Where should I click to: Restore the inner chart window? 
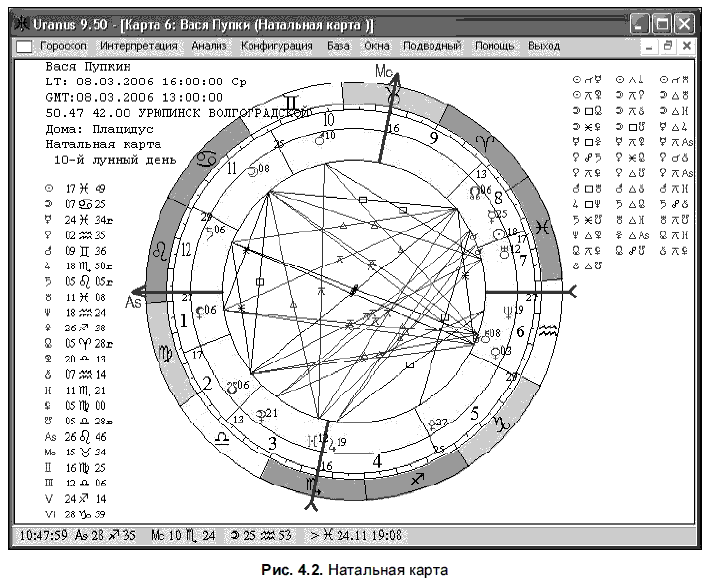667,46
